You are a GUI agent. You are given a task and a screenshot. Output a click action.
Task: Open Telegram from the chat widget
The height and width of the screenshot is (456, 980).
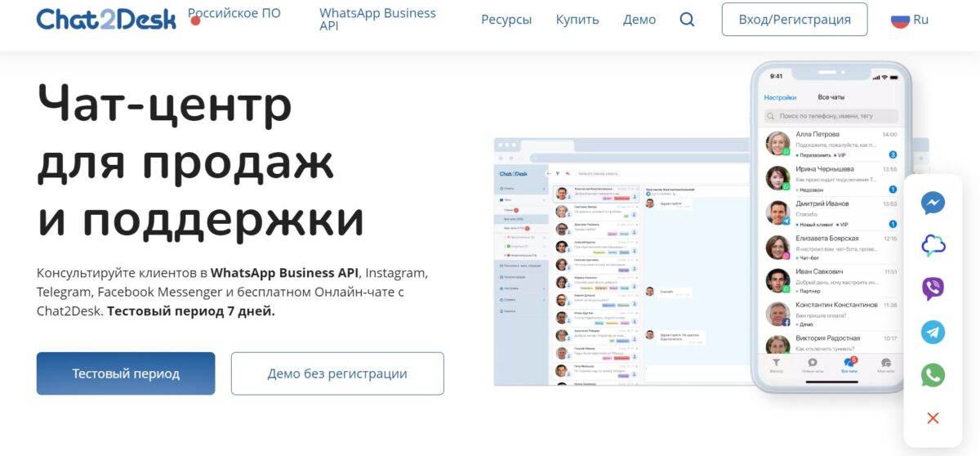point(933,332)
